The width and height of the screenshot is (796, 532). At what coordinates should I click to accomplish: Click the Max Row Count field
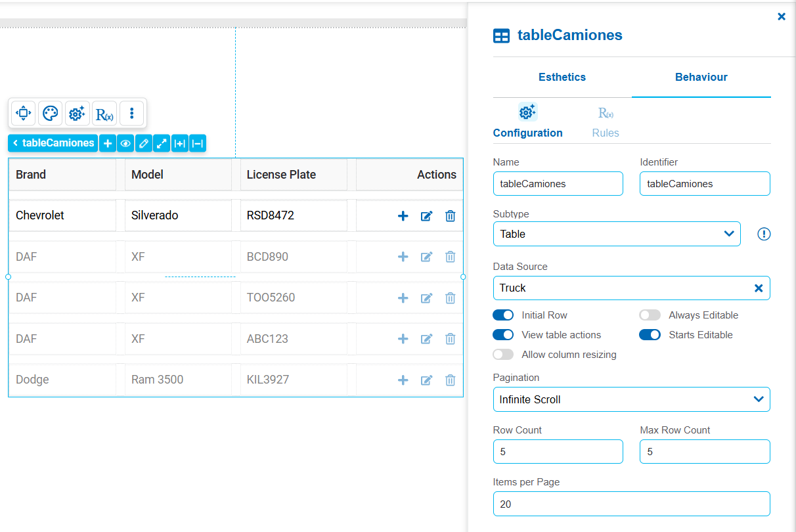click(x=705, y=452)
